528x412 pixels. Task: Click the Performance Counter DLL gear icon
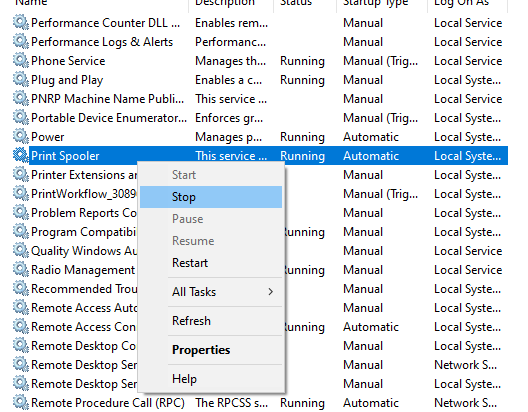click(21, 23)
